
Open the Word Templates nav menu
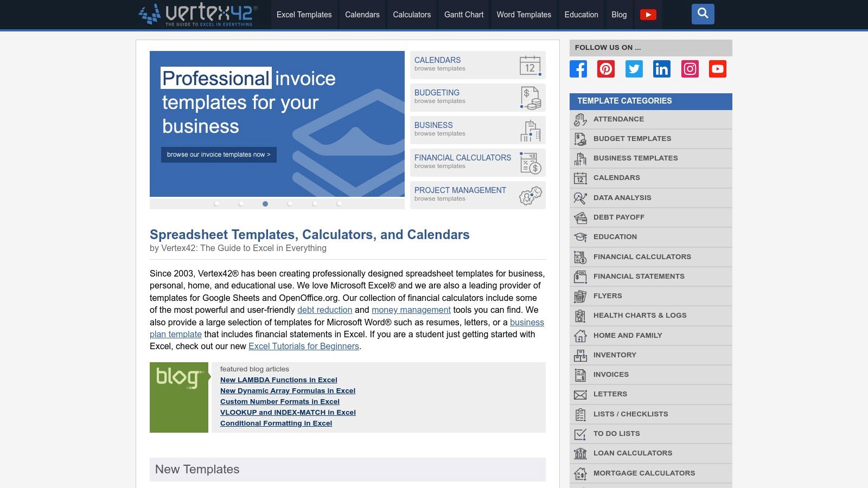(524, 15)
